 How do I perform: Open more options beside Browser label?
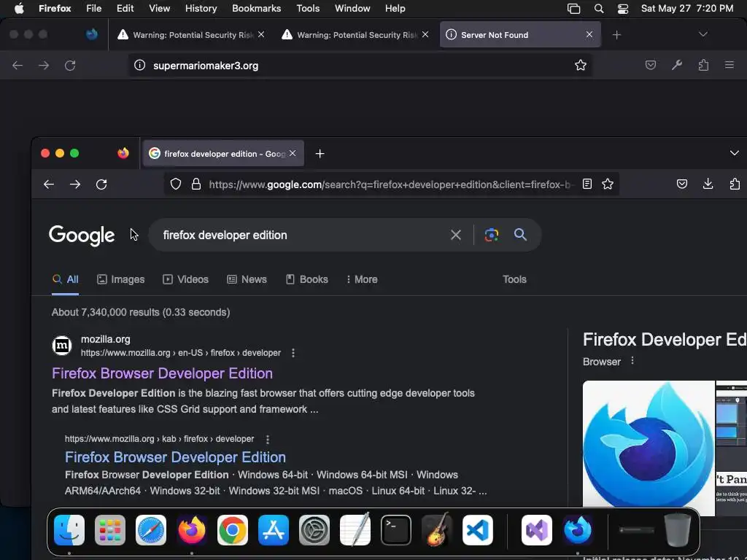(632, 361)
